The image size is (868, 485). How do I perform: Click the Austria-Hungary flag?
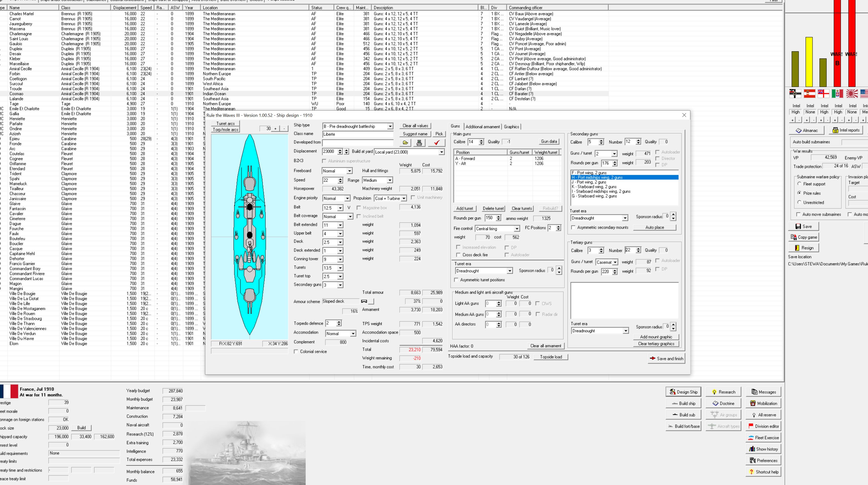point(809,93)
